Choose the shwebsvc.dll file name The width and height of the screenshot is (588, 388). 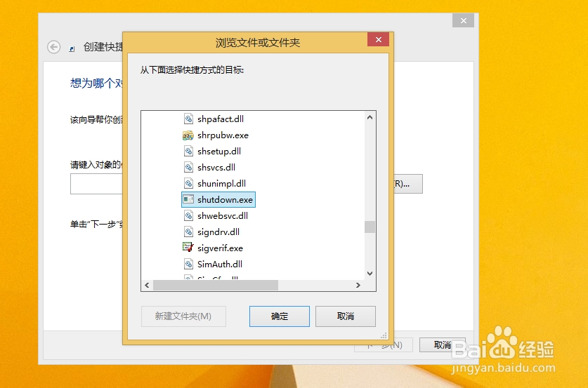(223, 215)
